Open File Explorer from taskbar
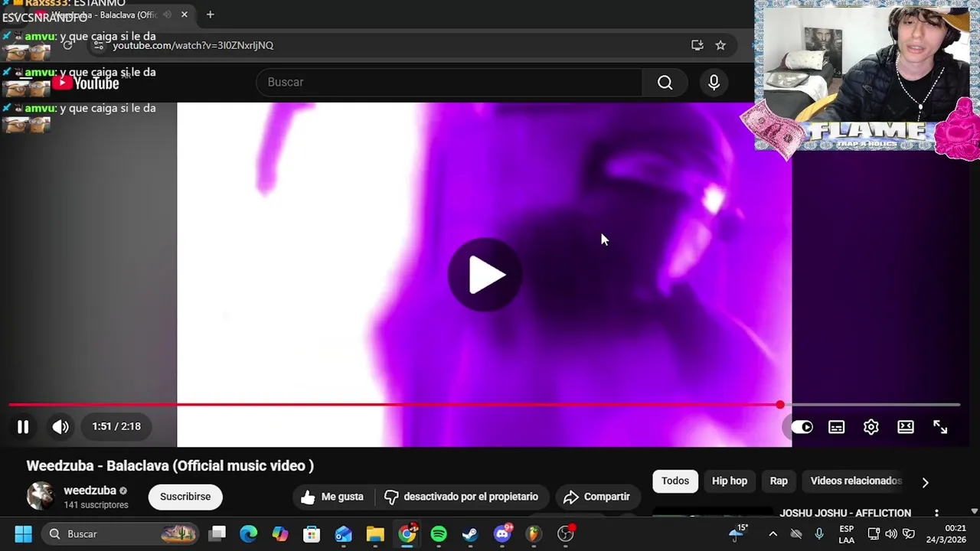980x551 pixels. pyautogui.click(x=375, y=533)
